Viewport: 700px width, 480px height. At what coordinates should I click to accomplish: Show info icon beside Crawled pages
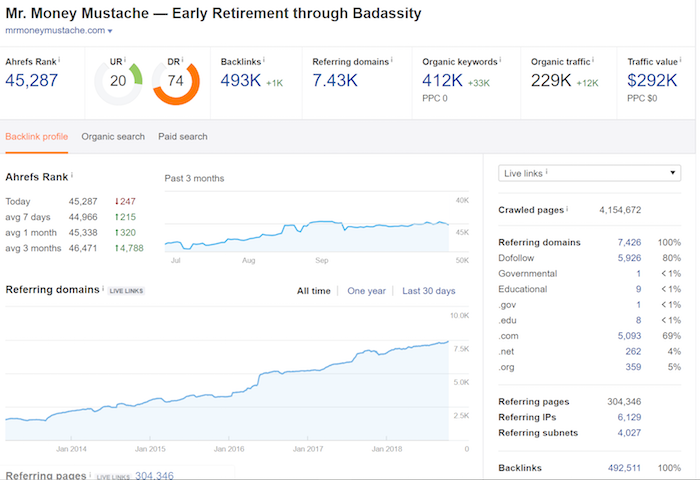[x=567, y=208]
